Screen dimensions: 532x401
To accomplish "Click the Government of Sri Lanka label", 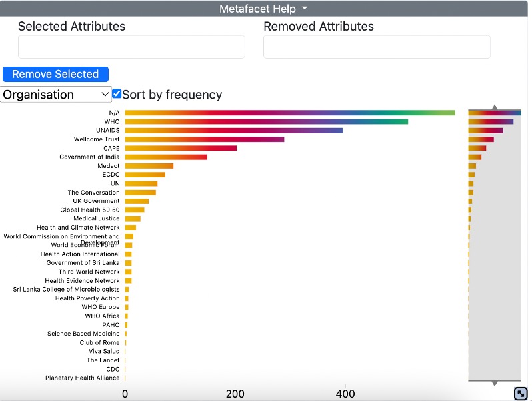I will point(83,262).
